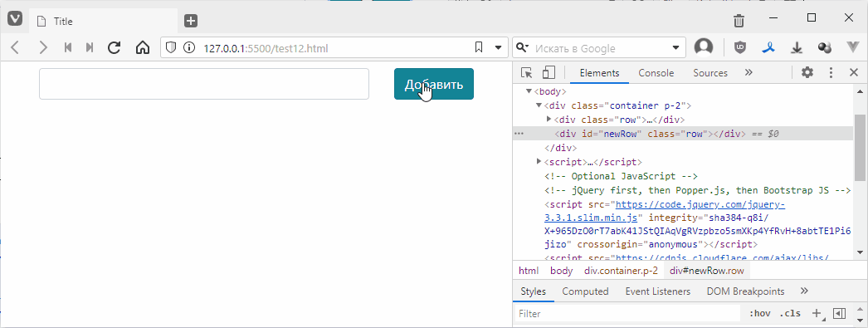The image size is (868, 328).
Task: Open the user profile avatar
Action: coord(704,47)
